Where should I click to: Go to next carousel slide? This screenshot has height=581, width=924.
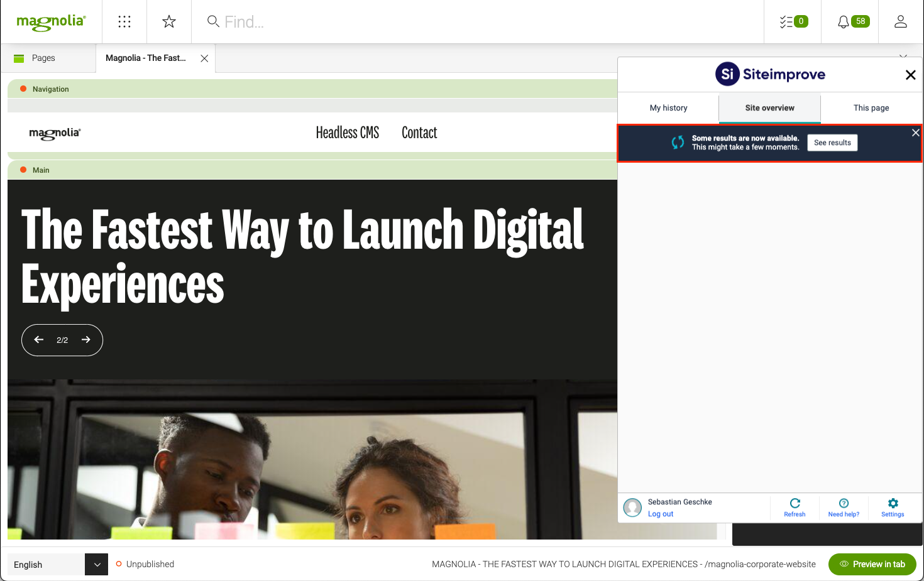[86, 340]
